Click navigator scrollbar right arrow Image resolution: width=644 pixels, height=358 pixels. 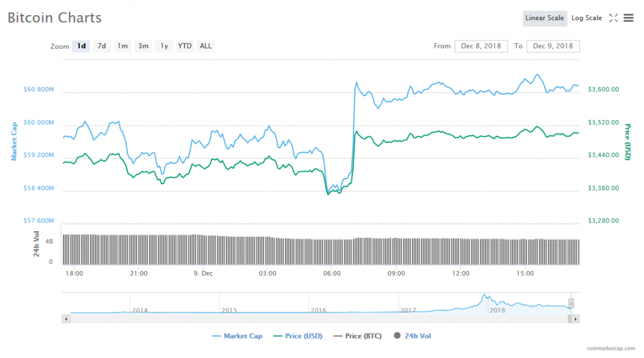576,318
